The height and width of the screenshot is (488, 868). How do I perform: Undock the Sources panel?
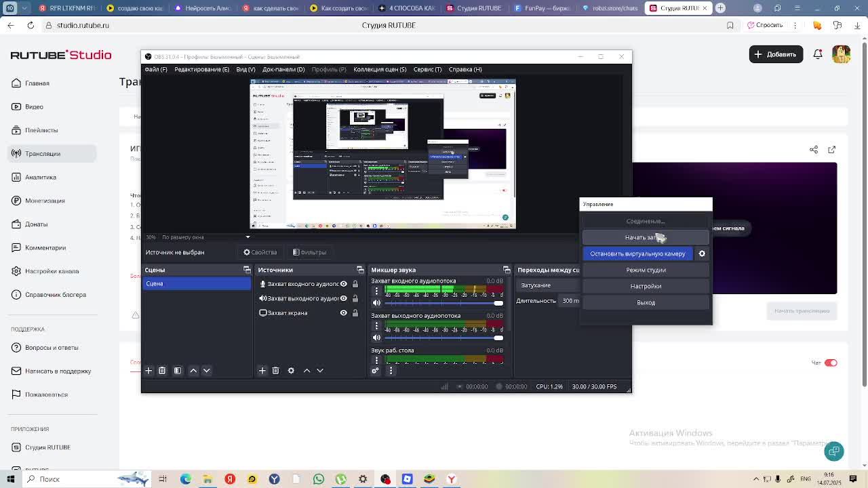(x=360, y=270)
